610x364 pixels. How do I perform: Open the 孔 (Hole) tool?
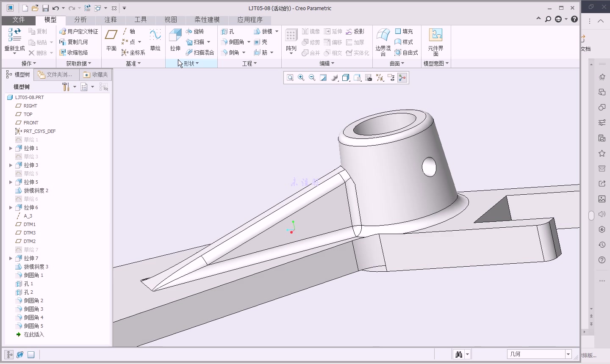pos(230,31)
